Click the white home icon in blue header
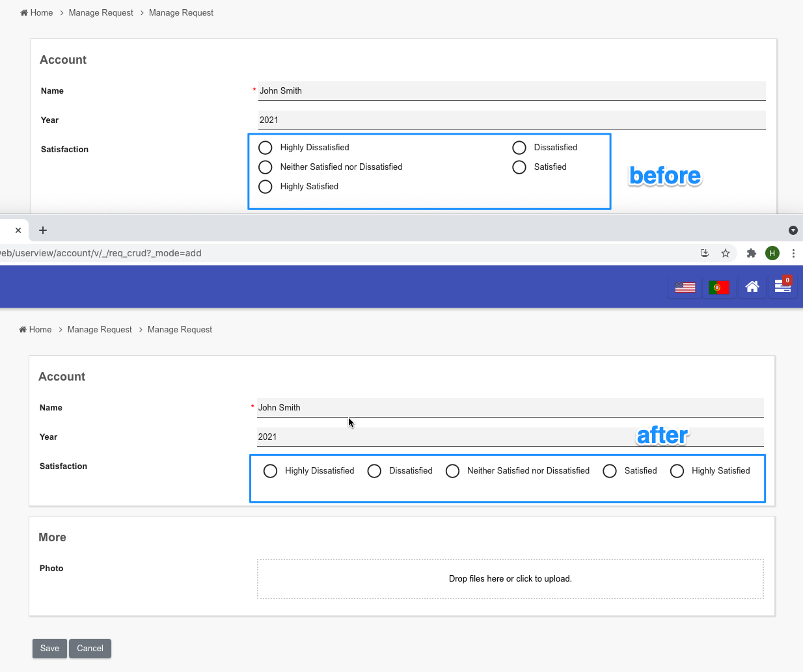 tap(752, 287)
